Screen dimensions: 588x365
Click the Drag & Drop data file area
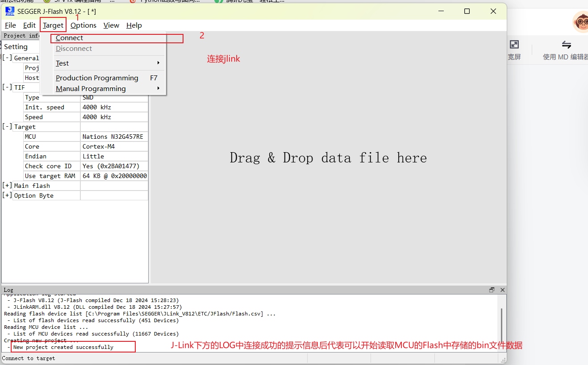[x=328, y=158]
